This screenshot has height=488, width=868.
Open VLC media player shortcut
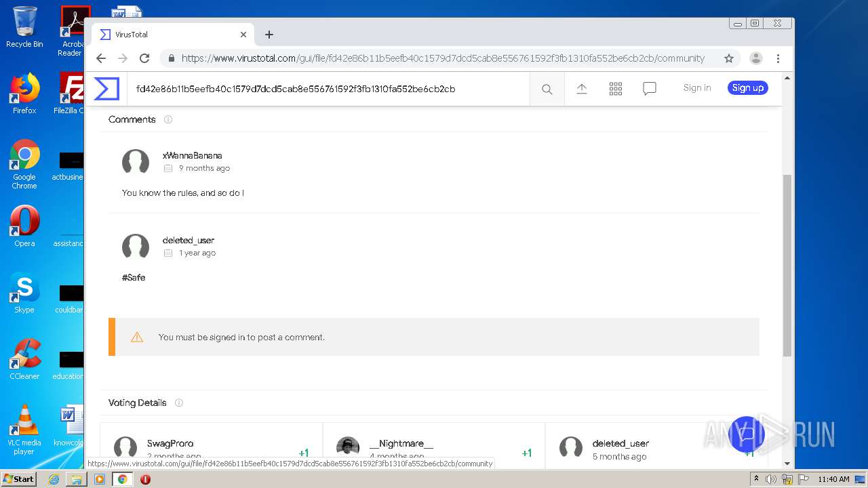24,430
